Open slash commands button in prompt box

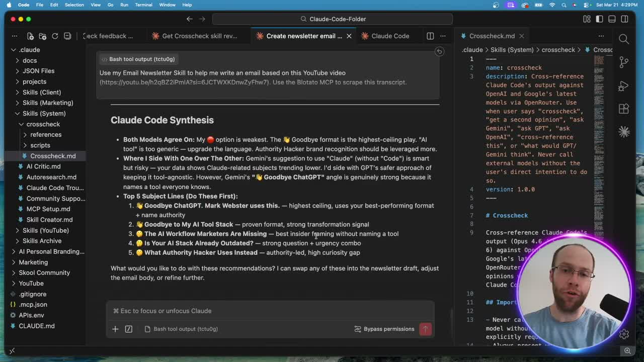(x=129, y=329)
